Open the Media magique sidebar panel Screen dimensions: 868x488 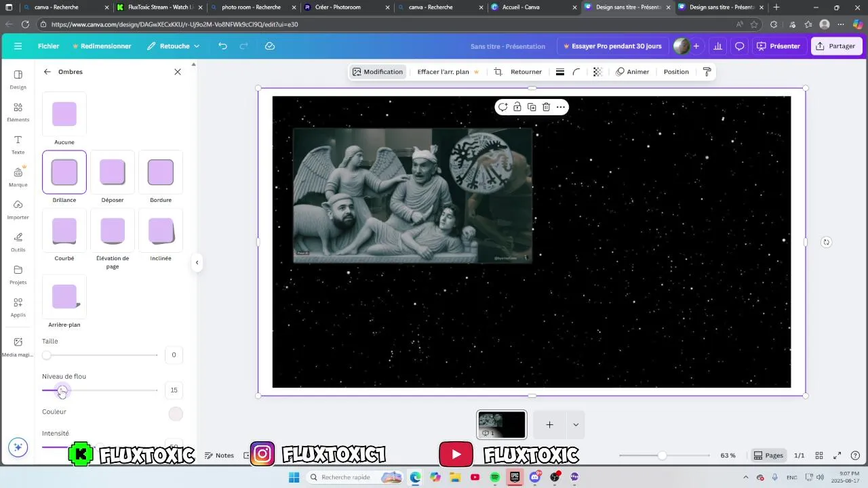18,346
